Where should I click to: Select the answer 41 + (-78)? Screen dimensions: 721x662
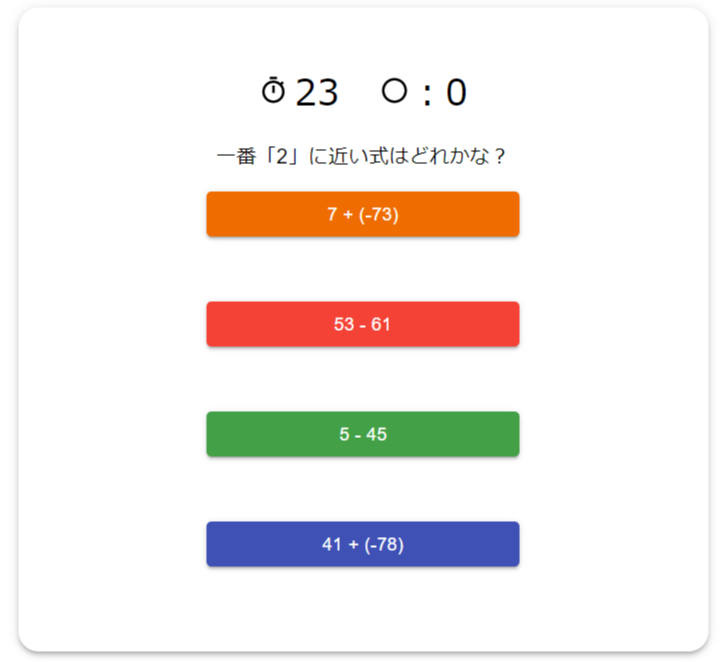pos(362,544)
